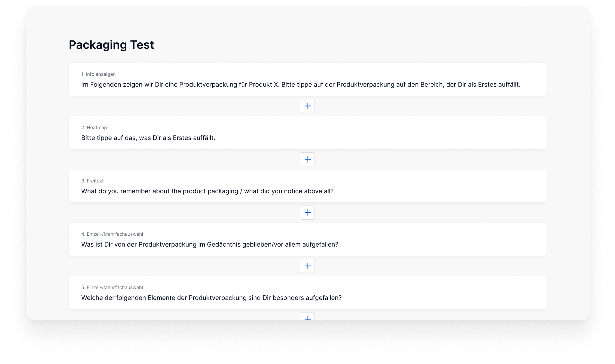Click the '3. Freitext' type label

point(92,181)
